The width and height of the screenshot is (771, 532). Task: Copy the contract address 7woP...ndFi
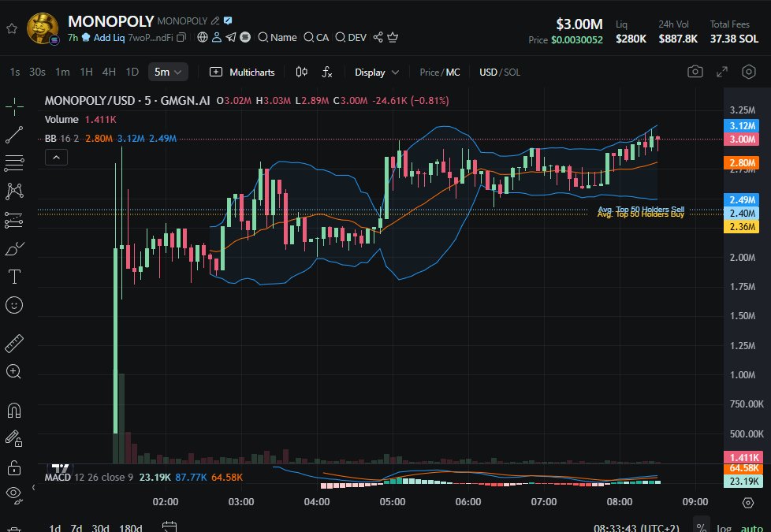[x=181, y=37]
